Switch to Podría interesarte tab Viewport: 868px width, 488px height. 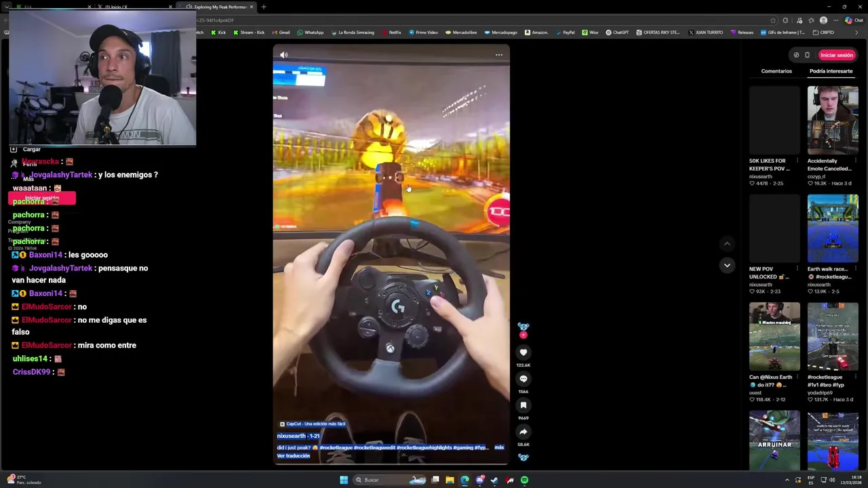[831, 71]
